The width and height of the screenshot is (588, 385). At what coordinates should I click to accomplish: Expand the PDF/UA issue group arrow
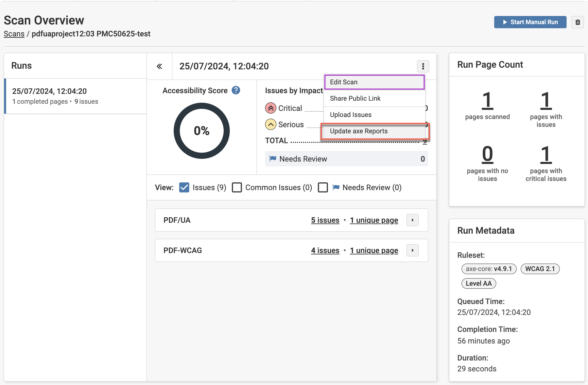pyautogui.click(x=412, y=220)
